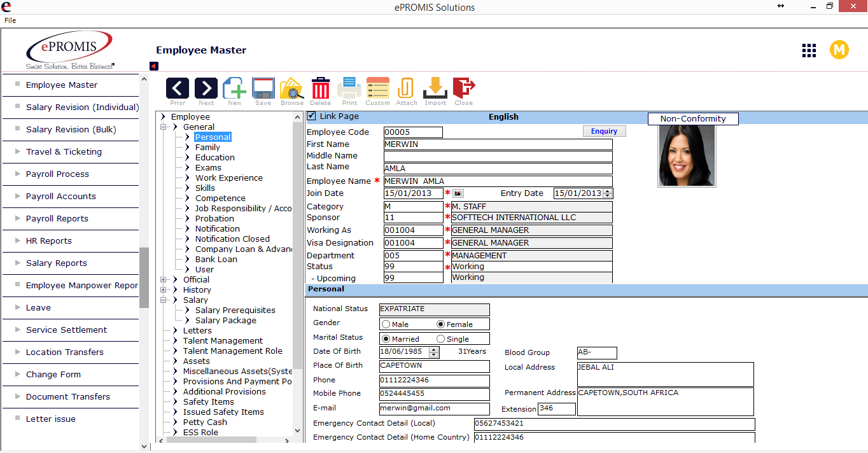Screen dimensions: 868x453
Task: Open the apps grid icon
Action: click(809, 51)
